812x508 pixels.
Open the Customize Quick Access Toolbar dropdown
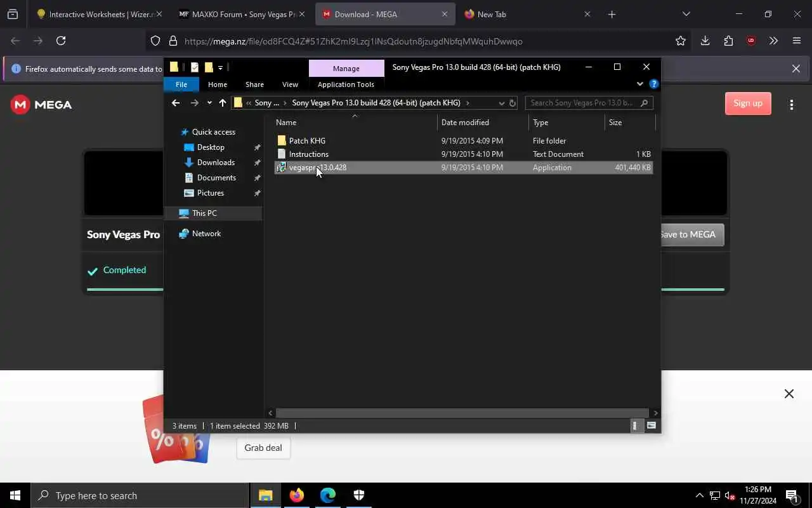(x=221, y=68)
